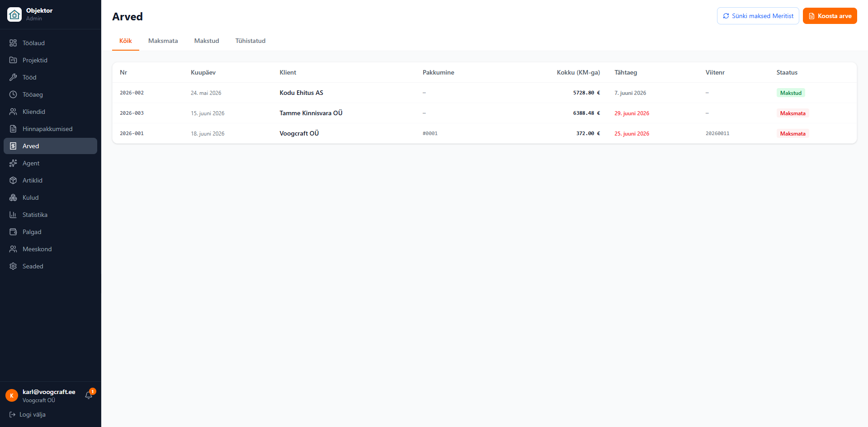Screen dimensions: 868x427
Task: Click Koosta arve button label
Action: 835,16
